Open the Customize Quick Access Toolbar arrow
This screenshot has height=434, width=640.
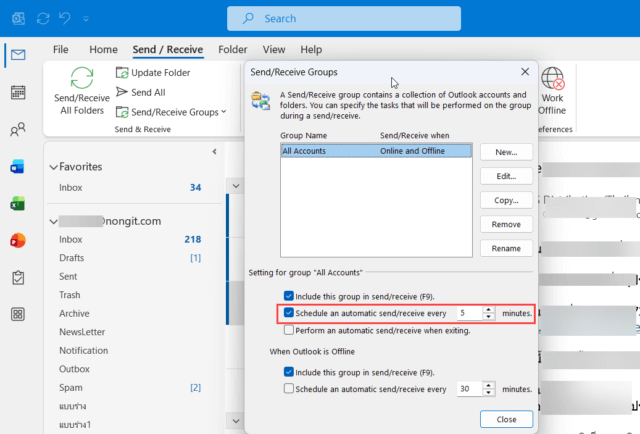point(86,19)
